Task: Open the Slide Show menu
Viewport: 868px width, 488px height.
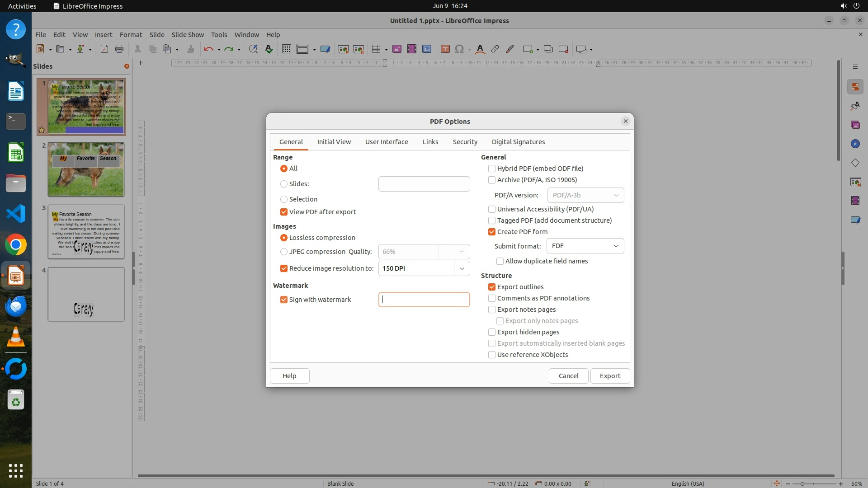Action: [188, 34]
